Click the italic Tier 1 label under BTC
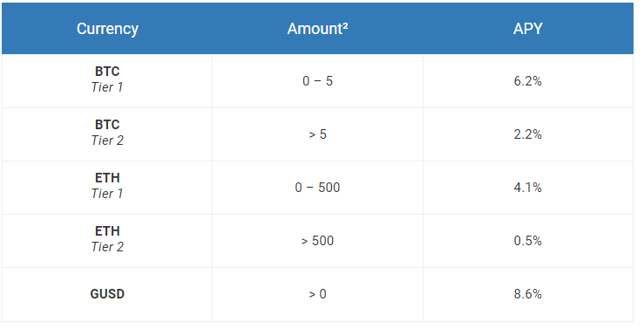Viewport: 644px width, 329px height. (107, 87)
